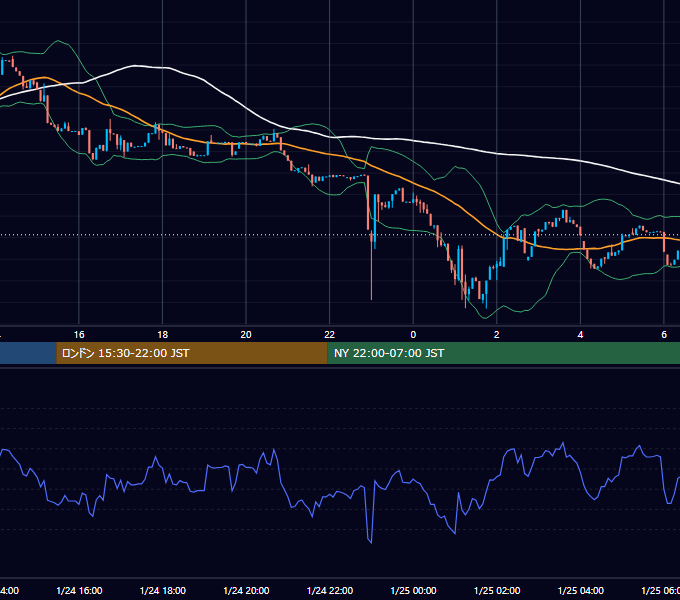Image resolution: width=680 pixels, height=600 pixels.
Task: Click the 4 label on the price chart axis
Action: click(x=580, y=335)
